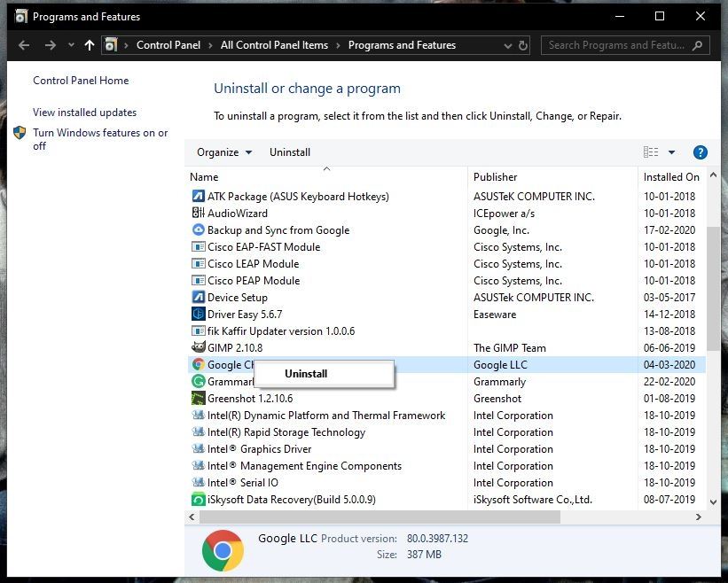Click the 387 MB size value
728x583 pixels.
[x=424, y=555]
